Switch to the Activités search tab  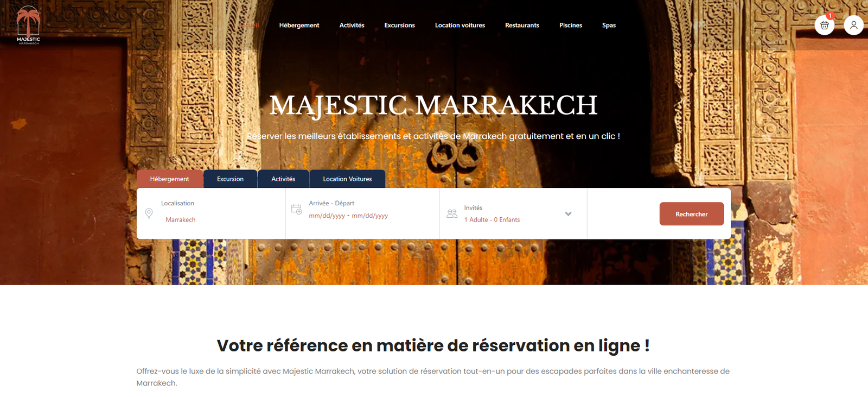[283, 179]
